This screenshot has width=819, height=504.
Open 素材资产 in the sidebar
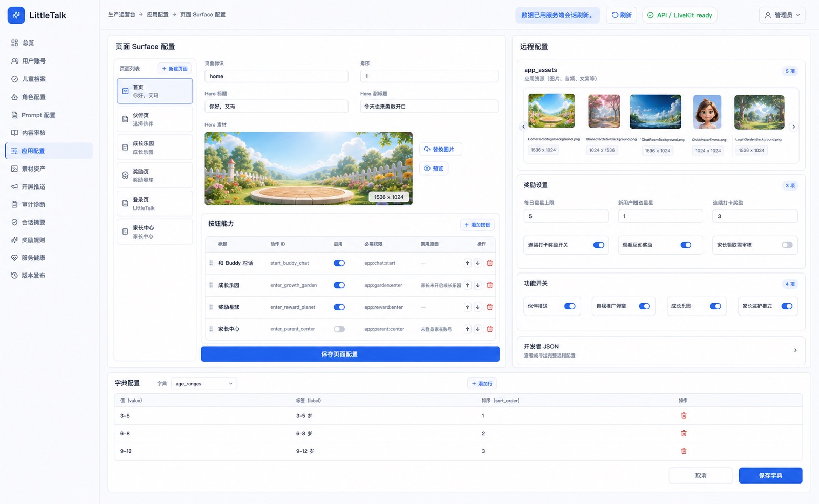[33, 169]
